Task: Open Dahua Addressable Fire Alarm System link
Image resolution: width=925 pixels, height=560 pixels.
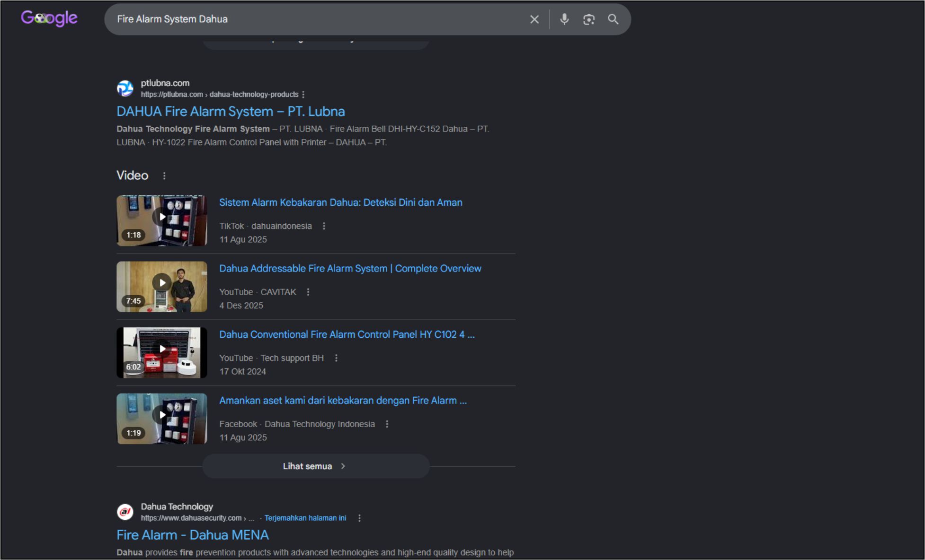Action: [350, 269]
